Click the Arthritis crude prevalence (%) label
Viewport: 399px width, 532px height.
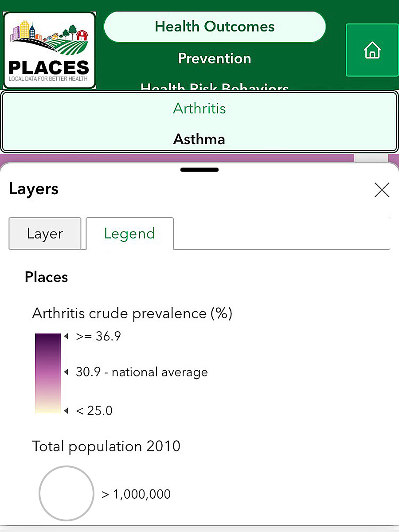(x=132, y=313)
